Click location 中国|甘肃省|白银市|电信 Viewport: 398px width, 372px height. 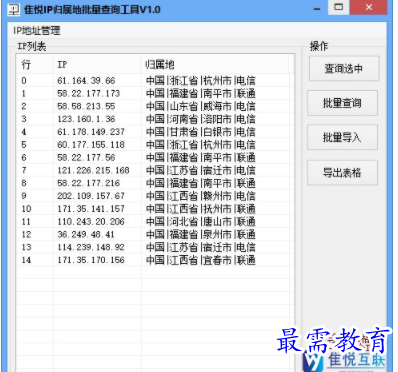tap(201, 132)
